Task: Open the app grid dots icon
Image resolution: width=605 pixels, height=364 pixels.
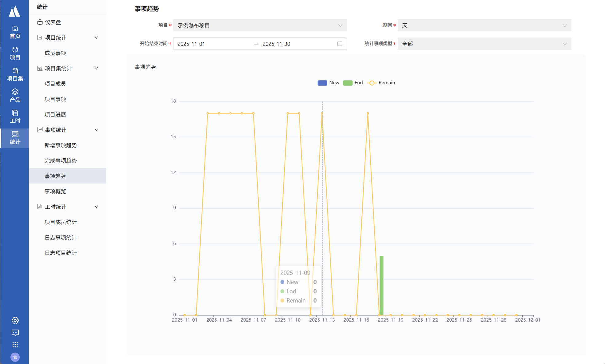Action: coord(15,345)
